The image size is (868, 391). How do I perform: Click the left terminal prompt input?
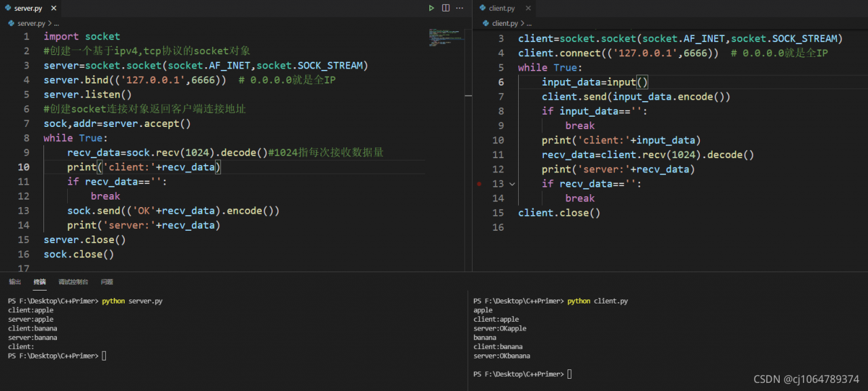(104, 356)
